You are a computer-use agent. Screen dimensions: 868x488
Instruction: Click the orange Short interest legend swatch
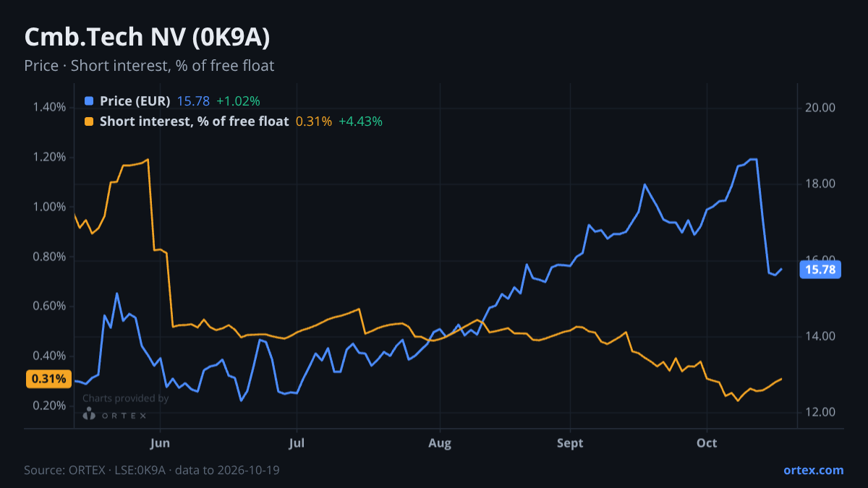click(x=89, y=121)
